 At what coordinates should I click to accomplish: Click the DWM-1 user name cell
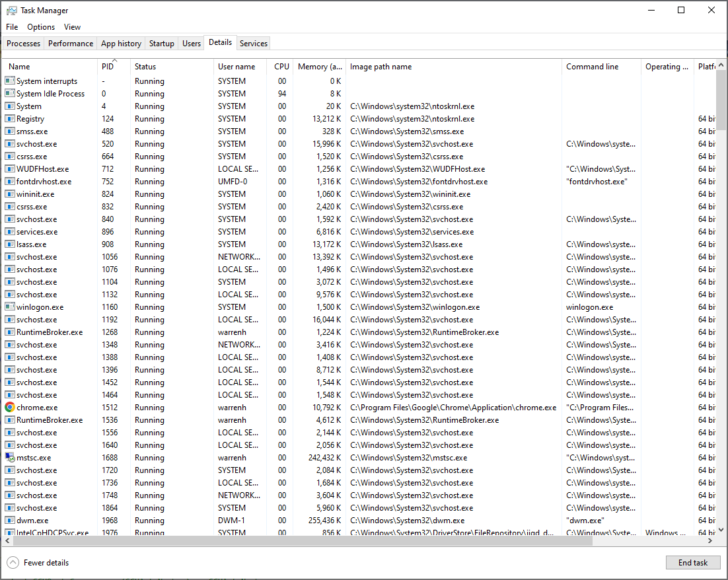pyautogui.click(x=231, y=520)
